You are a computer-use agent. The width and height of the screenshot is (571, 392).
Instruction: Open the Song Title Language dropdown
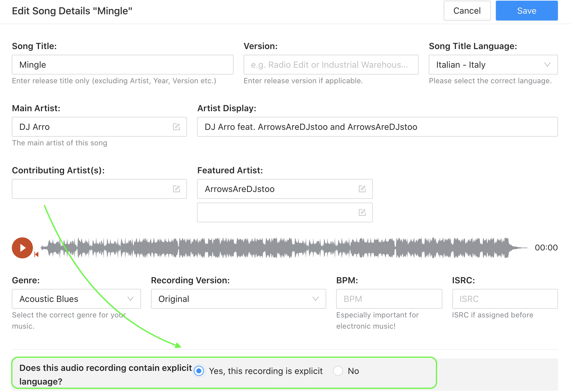pyautogui.click(x=493, y=65)
